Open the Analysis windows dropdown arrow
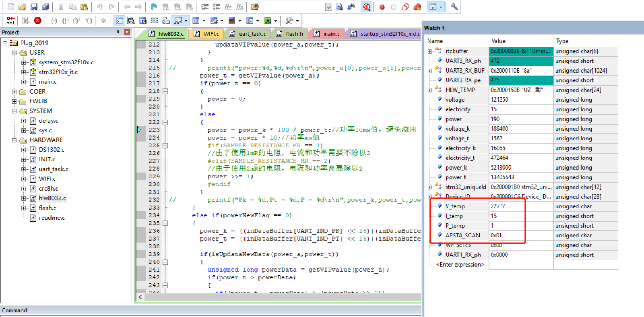The image size is (644, 317). (239, 21)
